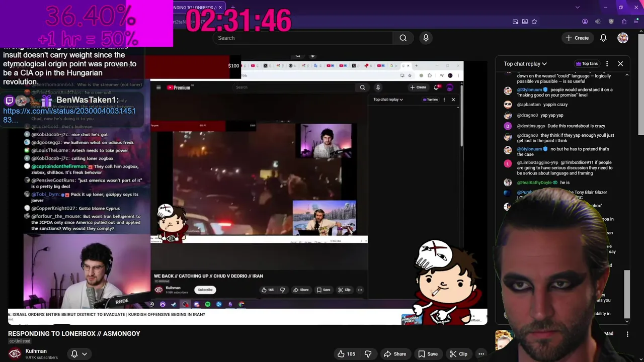Screen dimensions: 644x362
Task: Dislike the video with thumbs down
Action: coord(368,354)
